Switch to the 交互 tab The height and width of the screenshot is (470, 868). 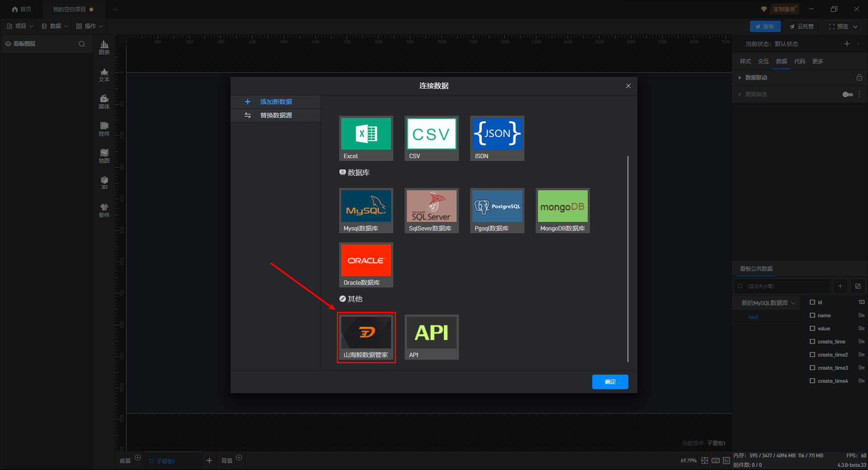coord(763,61)
